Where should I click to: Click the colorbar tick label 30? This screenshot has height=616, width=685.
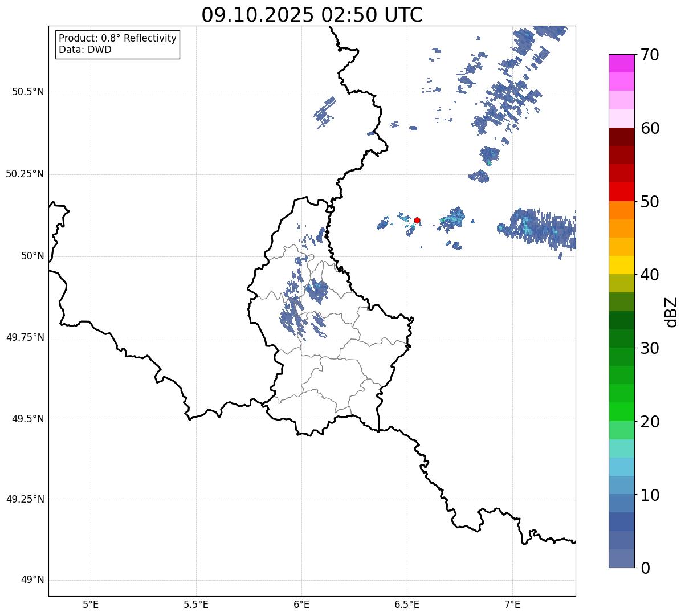650,348
